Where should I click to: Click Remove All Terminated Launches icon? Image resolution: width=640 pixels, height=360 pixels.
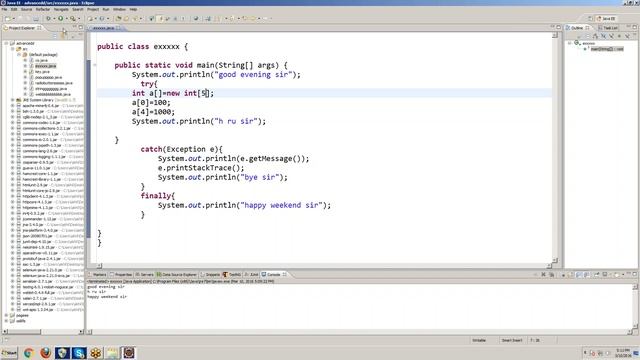551,274
